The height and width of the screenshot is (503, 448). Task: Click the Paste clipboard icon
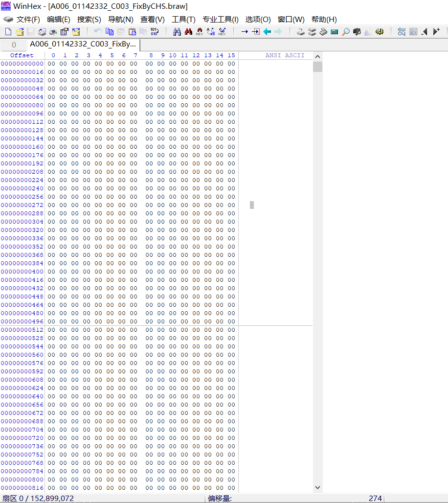tap(132, 31)
